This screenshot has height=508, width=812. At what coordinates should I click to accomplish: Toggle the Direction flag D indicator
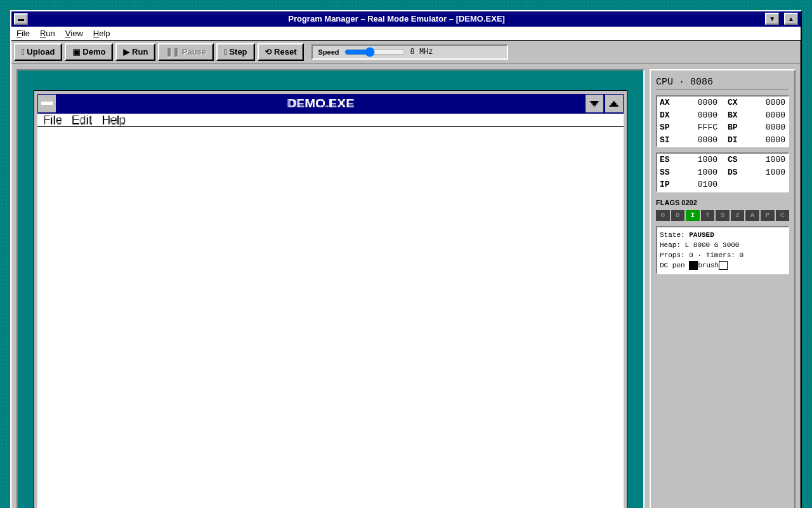point(678,216)
